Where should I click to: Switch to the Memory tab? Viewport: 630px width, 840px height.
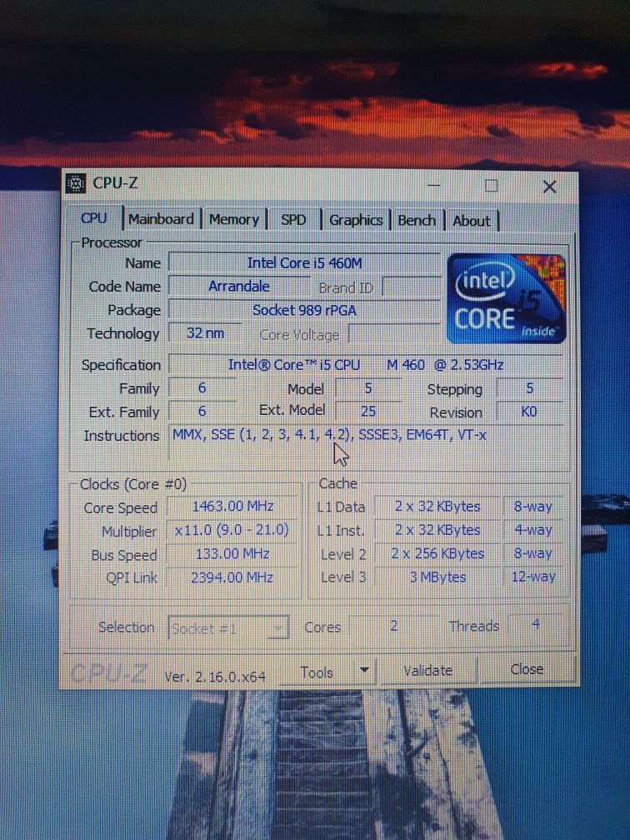tap(233, 220)
